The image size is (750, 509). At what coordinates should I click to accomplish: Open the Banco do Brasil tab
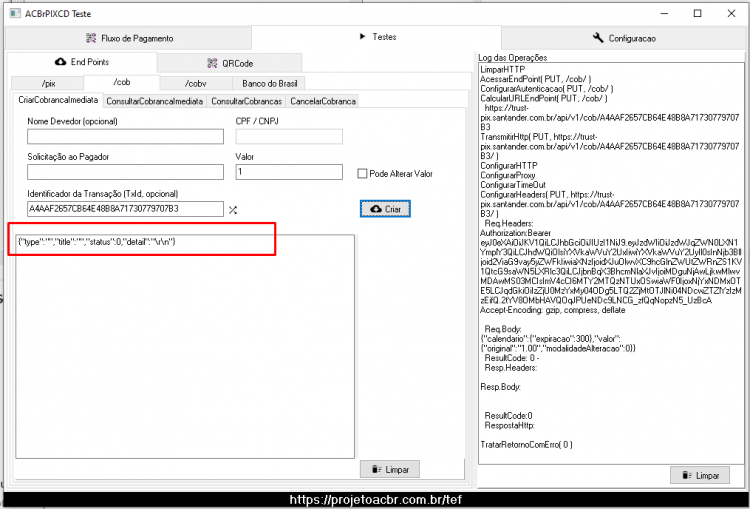[269, 83]
